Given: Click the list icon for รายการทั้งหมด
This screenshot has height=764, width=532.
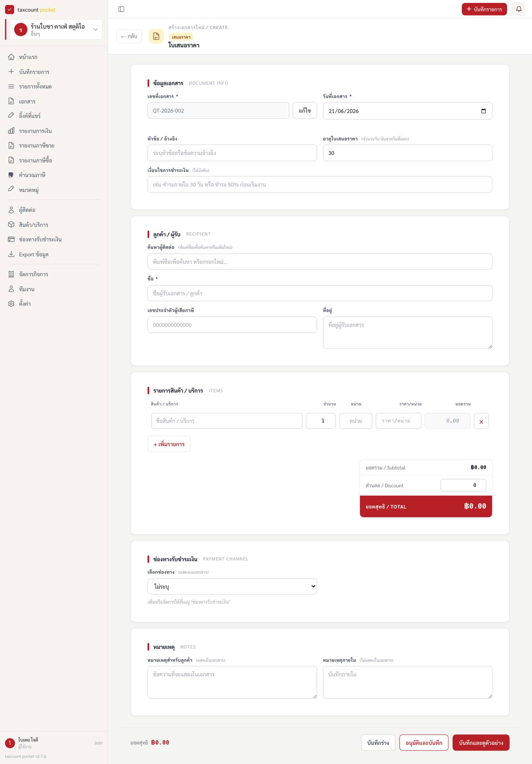Looking at the screenshot, I should click(x=11, y=87).
